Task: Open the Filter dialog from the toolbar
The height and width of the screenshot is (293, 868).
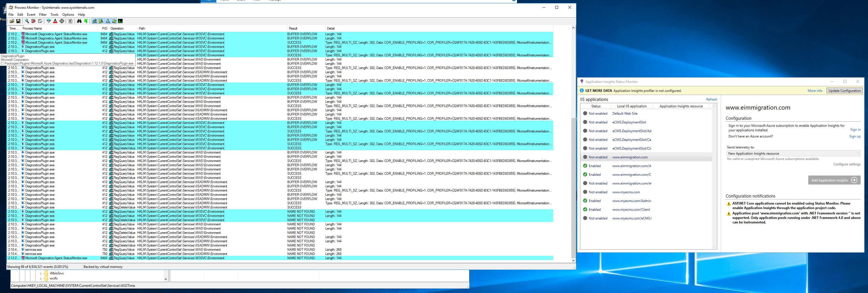Action: [48, 21]
